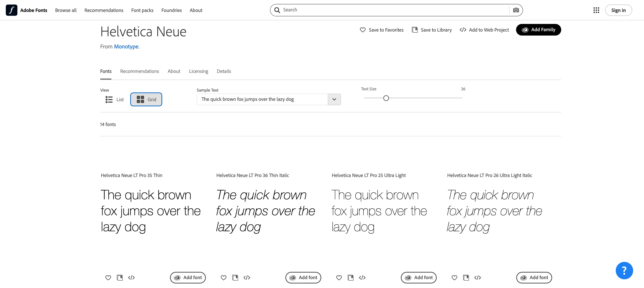644x288 pixels.
Task: Select the Grid view toggle
Action: pos(146,99)
